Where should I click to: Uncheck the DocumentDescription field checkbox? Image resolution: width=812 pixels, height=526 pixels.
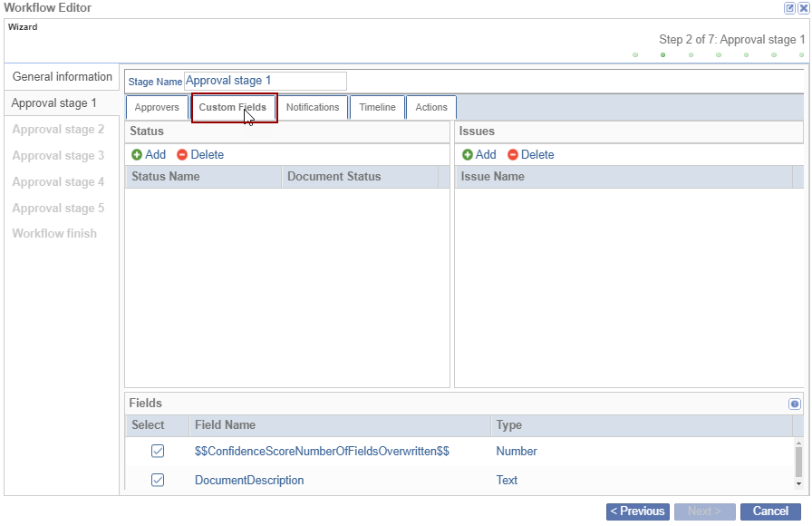click(158, 481)
